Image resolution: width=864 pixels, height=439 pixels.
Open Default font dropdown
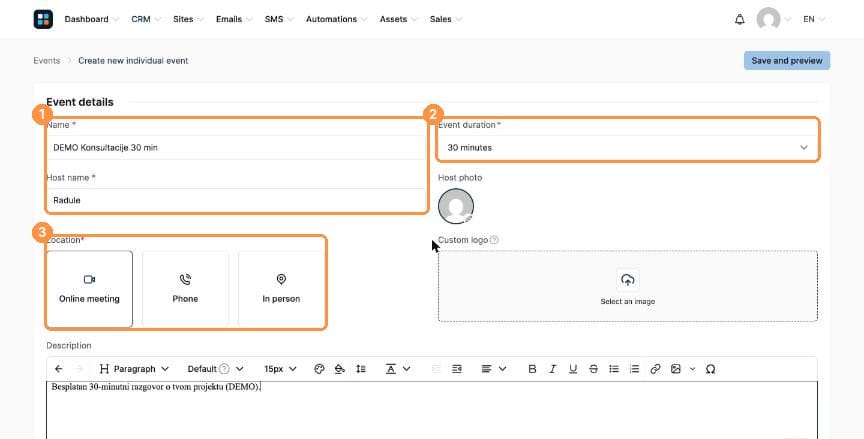click(x=215, y=369)
